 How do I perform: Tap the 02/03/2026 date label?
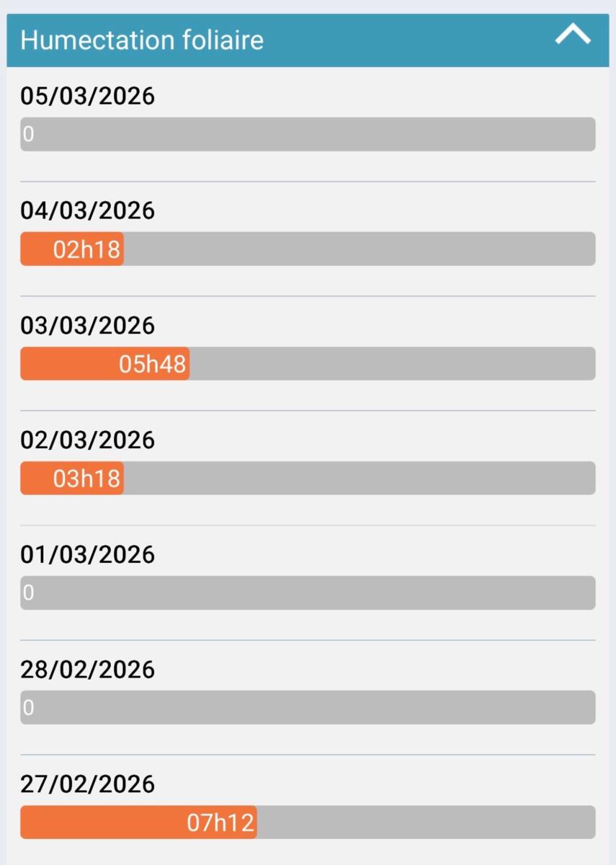click(87, 440)
